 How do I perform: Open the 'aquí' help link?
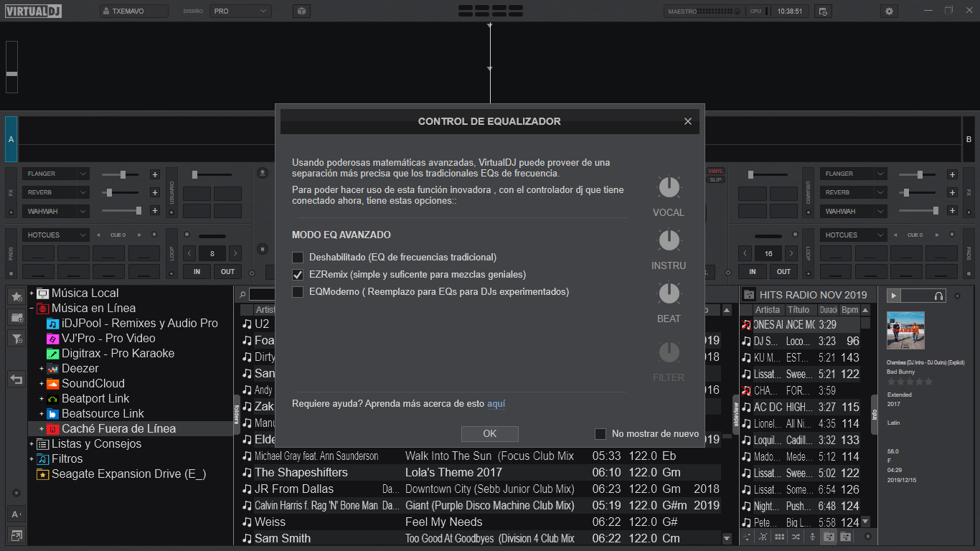[x=496, y=404]
